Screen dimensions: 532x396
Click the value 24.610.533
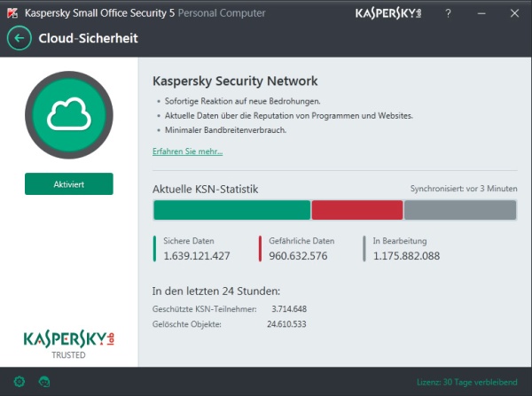[286, 324]
